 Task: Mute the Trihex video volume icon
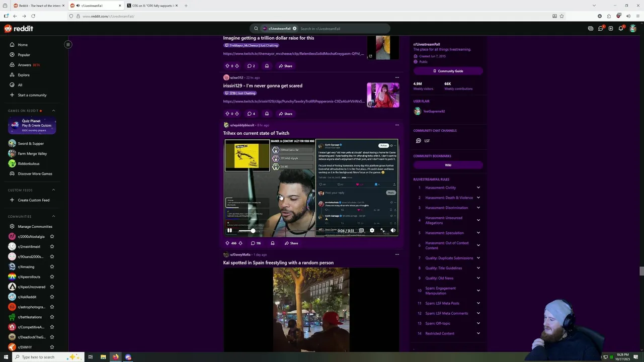[393, 230]
